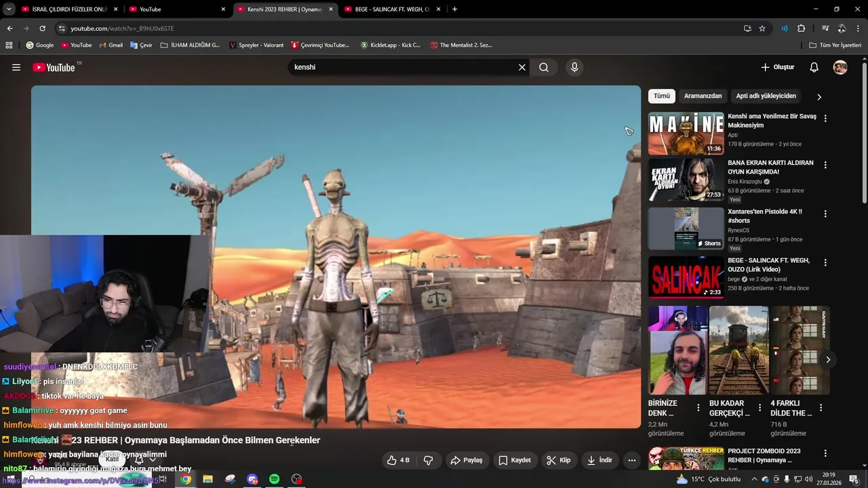Open options for BEGE - SALINCAK video
868x488 pixels.
tap(825, 262)
